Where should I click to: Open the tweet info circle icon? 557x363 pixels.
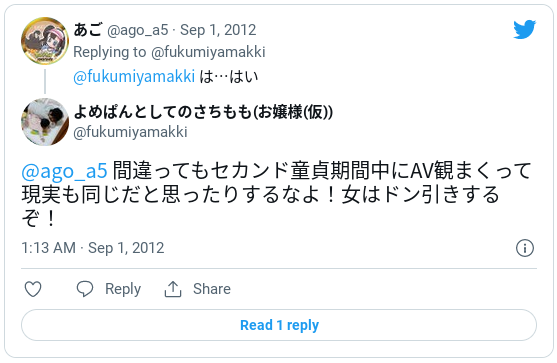(525, 248)
